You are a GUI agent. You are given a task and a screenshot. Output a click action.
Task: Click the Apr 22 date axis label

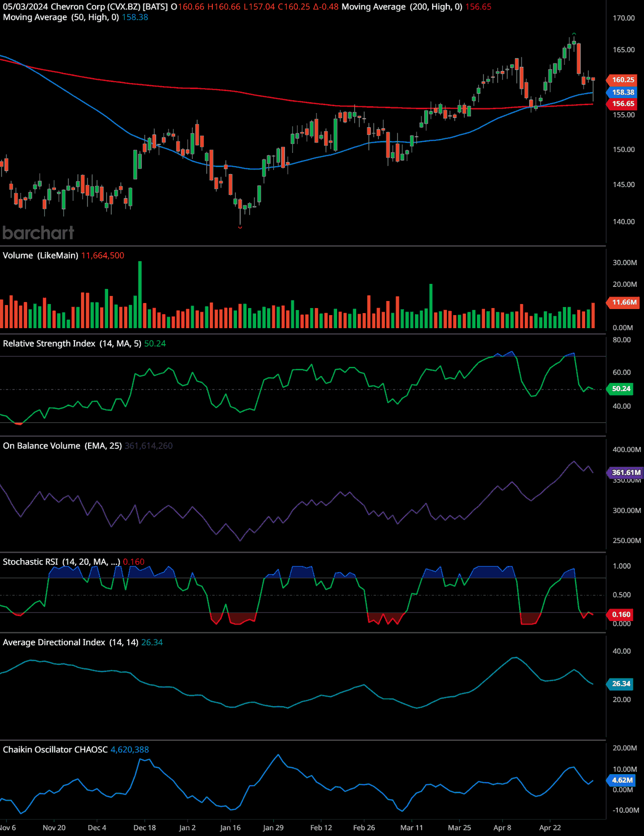pos(550,827)
